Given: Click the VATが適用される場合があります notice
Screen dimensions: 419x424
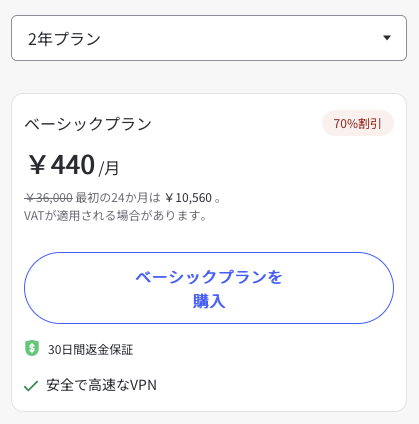Looking at the screenshot, I should pyautogui.click(x=115, y=216).
